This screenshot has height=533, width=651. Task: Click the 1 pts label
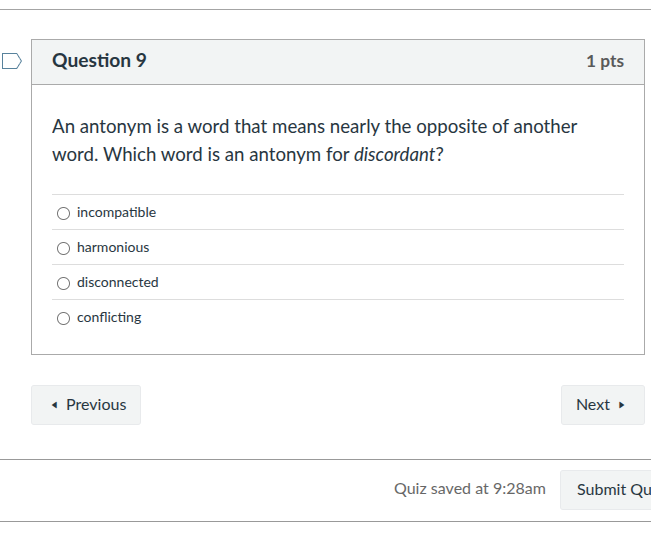click(x=605, y=62)
